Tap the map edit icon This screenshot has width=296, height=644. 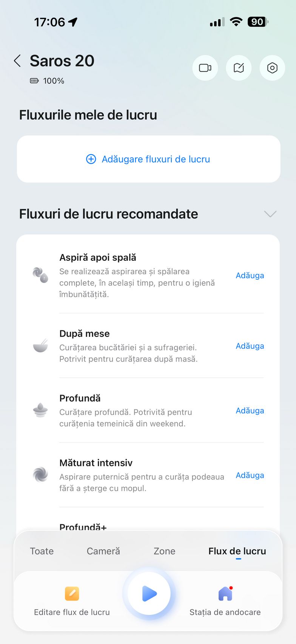[x=239, y=68]
